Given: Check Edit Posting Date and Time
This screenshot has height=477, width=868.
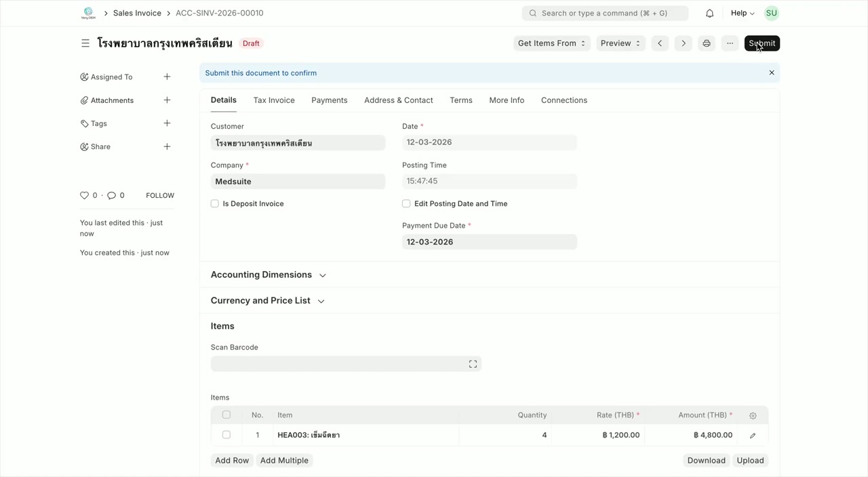Looking at the screenshot, I should click(x=406, y=203).
